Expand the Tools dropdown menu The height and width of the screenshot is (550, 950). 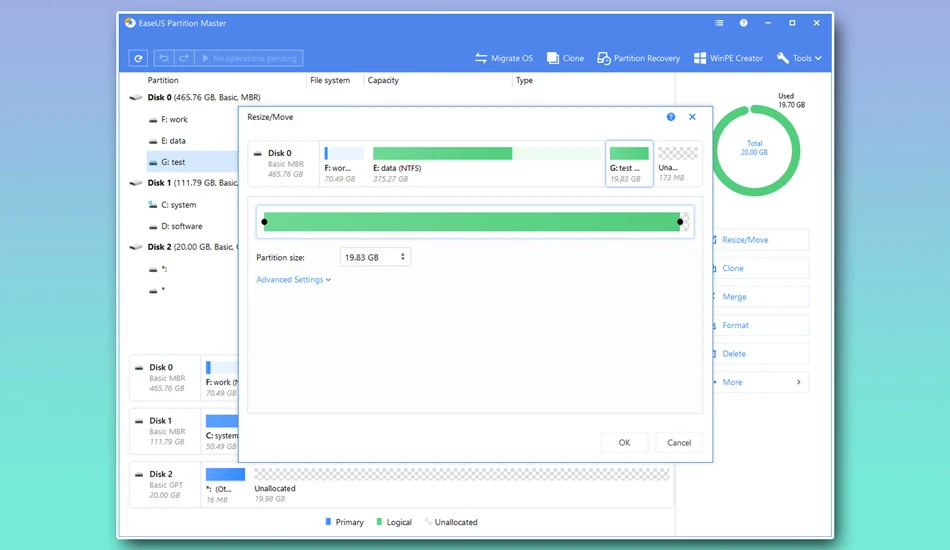[x=799, y=58]
